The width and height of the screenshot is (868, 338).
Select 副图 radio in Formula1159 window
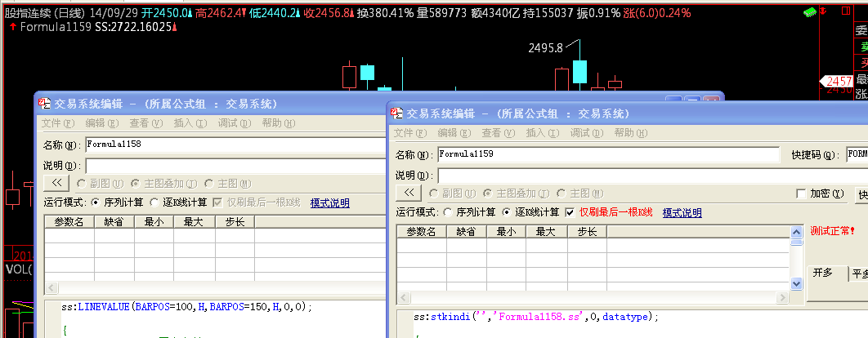pos(433,193)
